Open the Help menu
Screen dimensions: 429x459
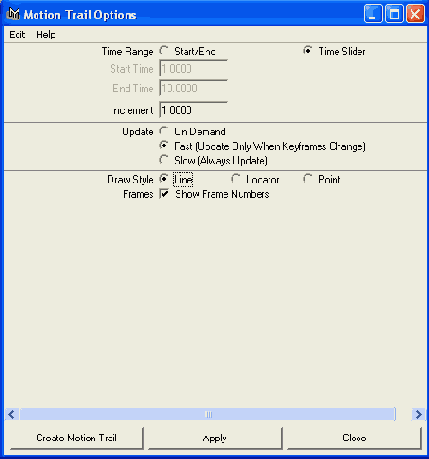(x=46, y=34)
